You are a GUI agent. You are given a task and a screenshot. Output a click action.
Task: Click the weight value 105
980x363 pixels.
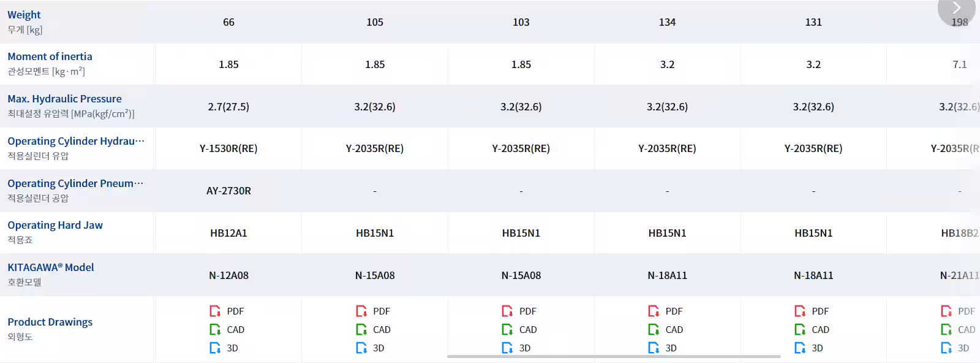click(x=375, y=22)
